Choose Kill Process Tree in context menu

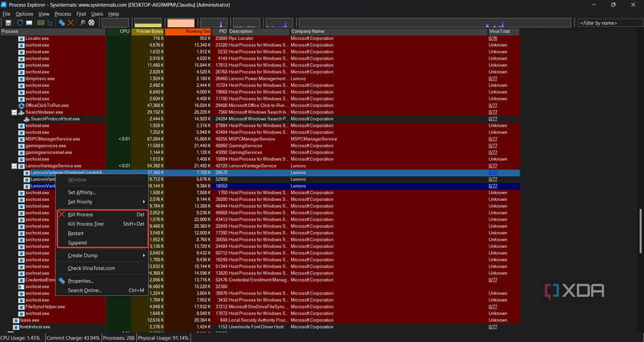102,224
